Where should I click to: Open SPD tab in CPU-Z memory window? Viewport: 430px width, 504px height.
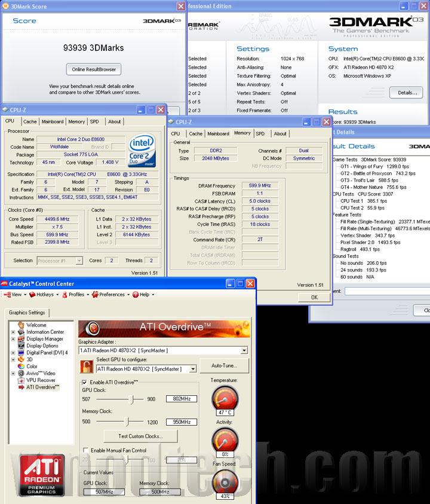(x=260, y=134)
